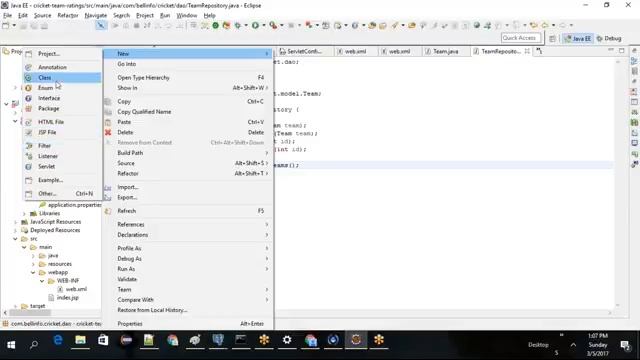This screenshot has height=360, width=640.
Task: Expand the Compare With submenu
Action: tap(188, 300)
